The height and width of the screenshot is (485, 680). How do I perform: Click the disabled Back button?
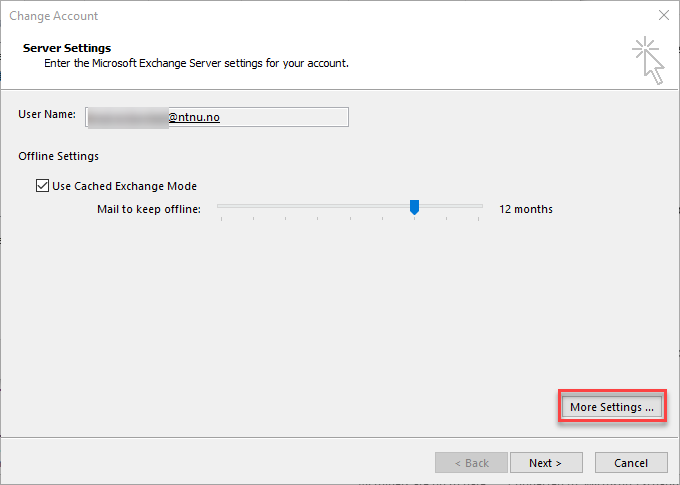471,463
